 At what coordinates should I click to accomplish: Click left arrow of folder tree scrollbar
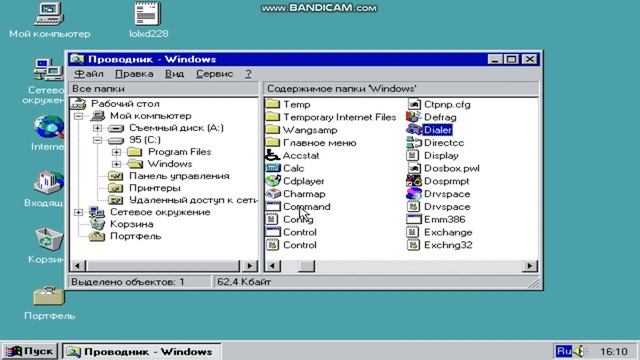(78, 266)
